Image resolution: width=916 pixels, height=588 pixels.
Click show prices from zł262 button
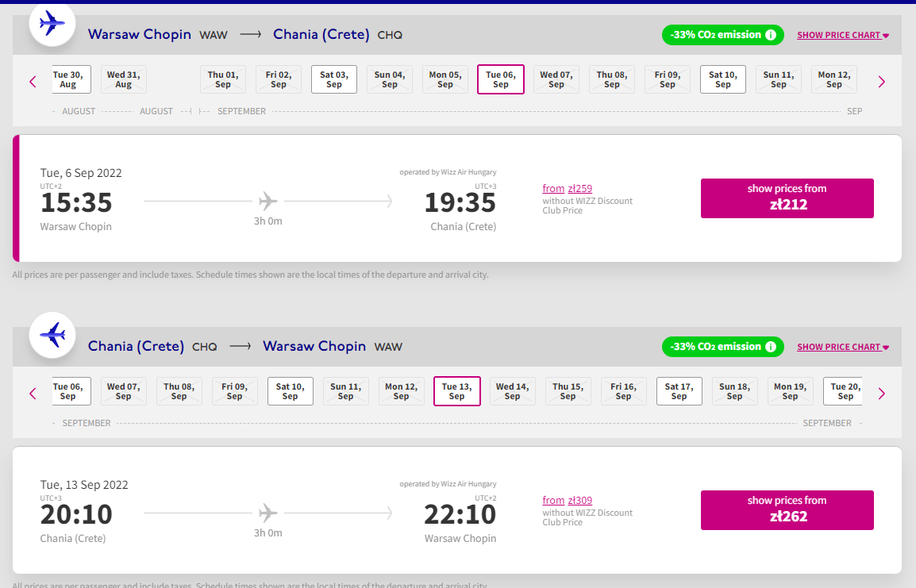(787, 510)
